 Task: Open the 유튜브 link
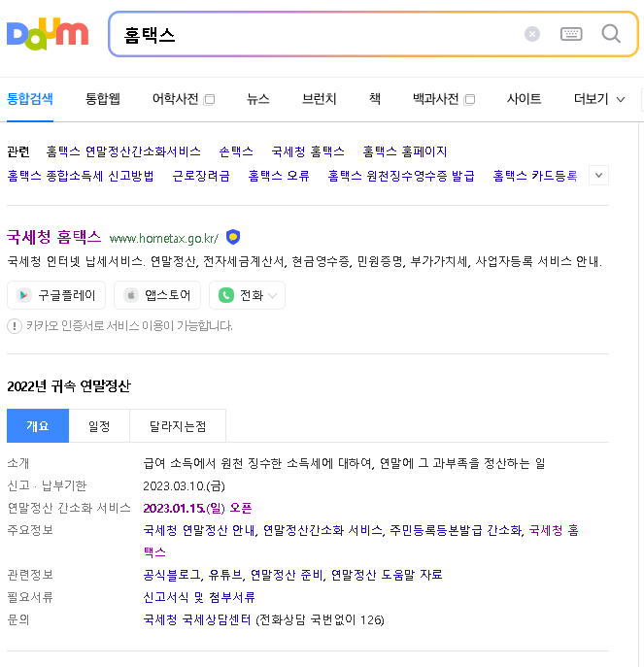(225, 575)
